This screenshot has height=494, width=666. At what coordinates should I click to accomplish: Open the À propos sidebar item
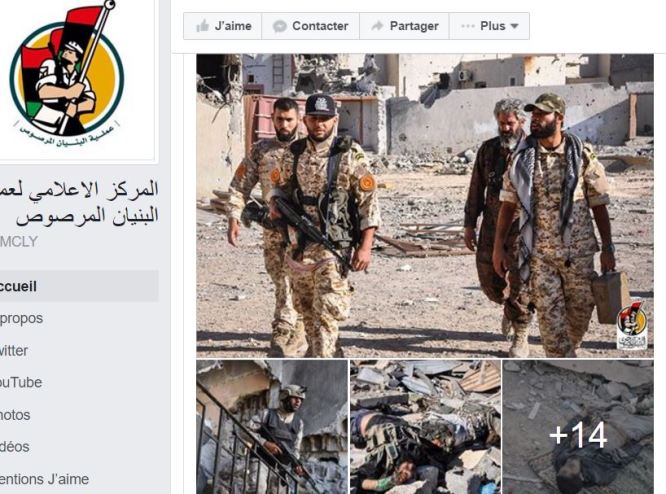click(21, 318)
